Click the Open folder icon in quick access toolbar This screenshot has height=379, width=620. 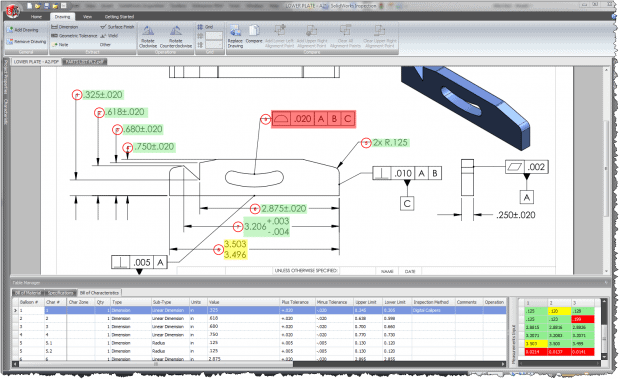click(38, 6)
